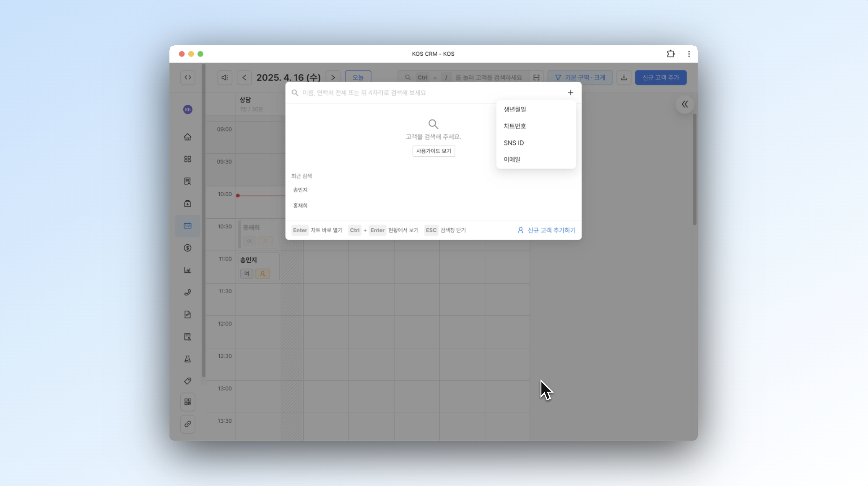Open the home icon in sidebar
This screenshot has height=486, width=868.
187,137
